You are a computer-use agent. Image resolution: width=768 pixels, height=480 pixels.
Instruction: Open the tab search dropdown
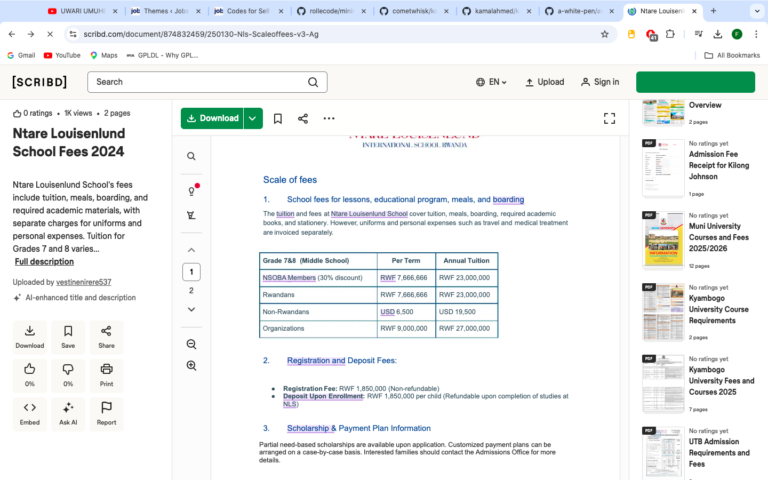click(x=757, y=11)
